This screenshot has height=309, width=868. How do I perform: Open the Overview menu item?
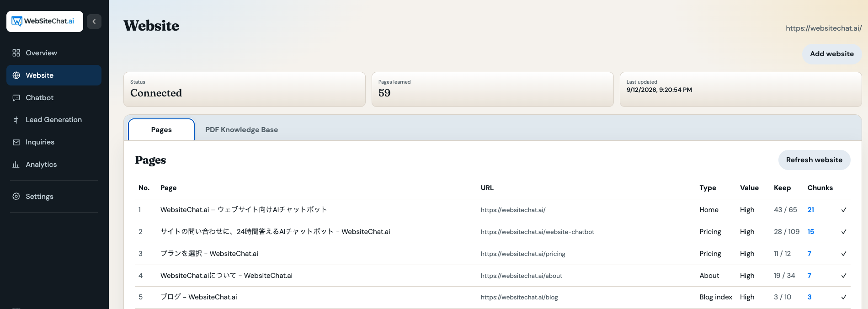[54, 53]
